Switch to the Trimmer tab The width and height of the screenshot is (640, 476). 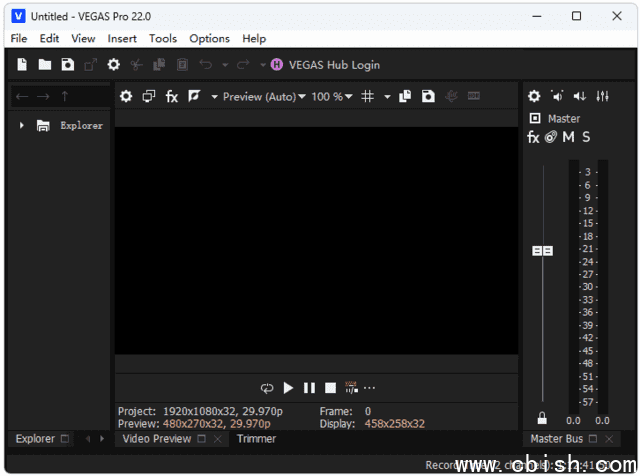pos(256,439)
